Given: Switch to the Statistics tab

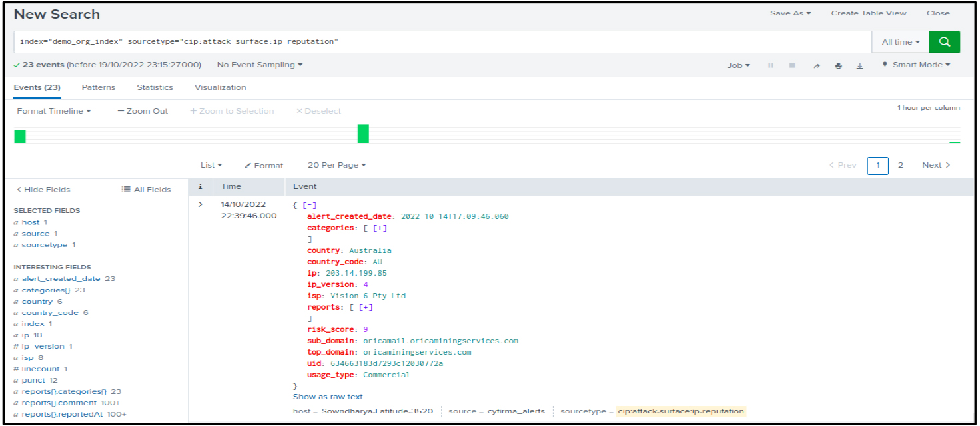Looking at the screenshot, I should click(155, 87).
